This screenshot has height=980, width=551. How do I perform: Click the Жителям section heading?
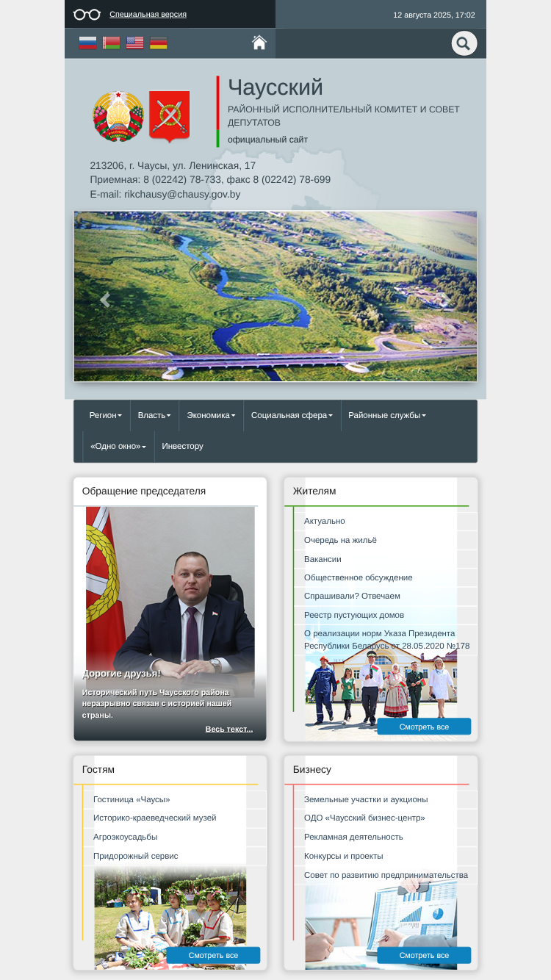pyautogui.click(x=314, y=491)
